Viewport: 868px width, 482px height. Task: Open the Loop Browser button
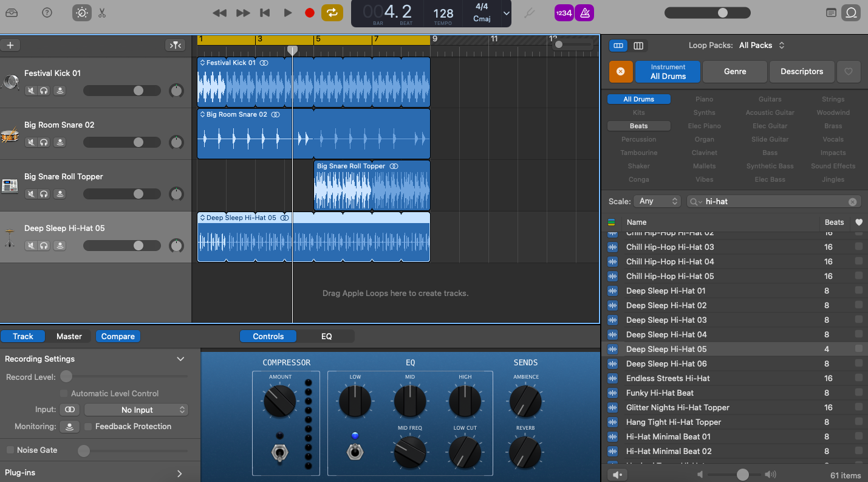pyautogui.click(x=851, y=13)
